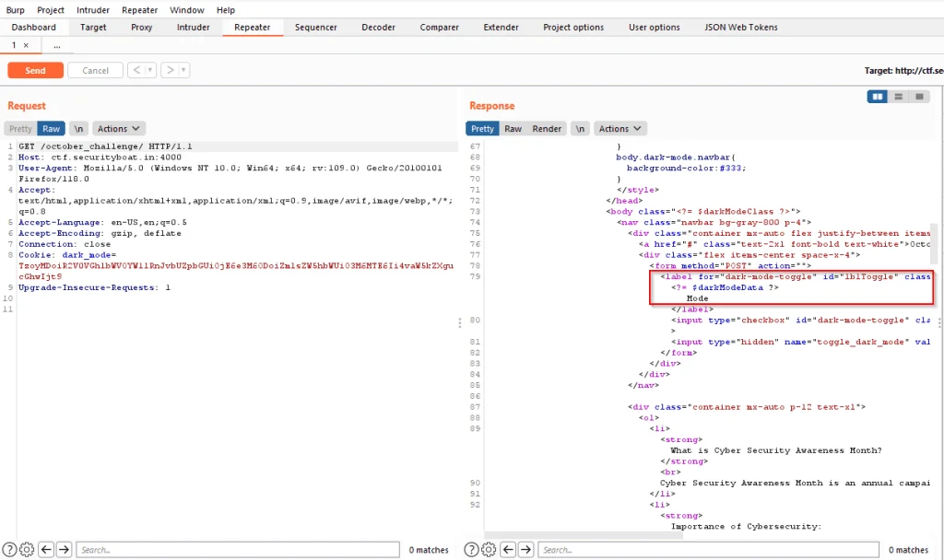Switch to the Extender tab
The height and width of the screenshot is (560, 944).
[x=501, y=27]
